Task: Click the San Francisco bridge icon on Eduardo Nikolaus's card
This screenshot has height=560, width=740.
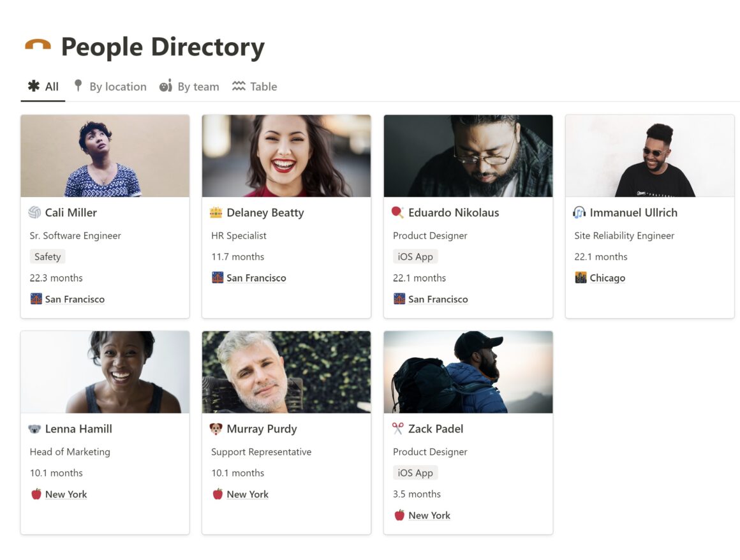Action: 399,299
